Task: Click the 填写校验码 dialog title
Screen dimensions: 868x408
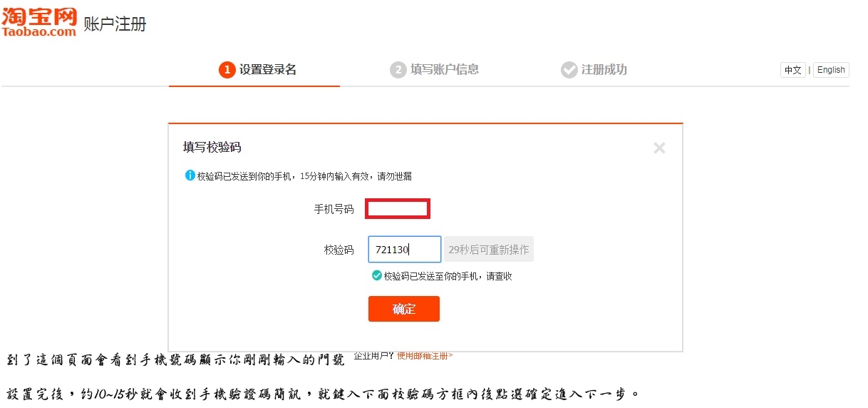Action: 212,148
